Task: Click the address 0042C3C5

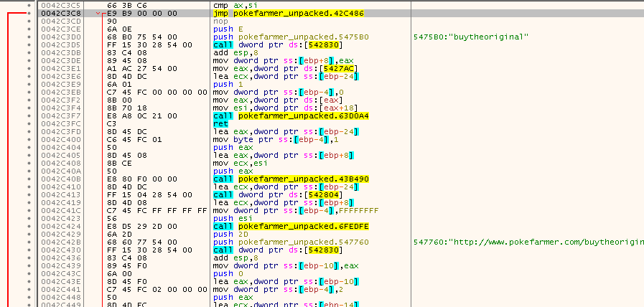Action: click(x=60, y=5)
